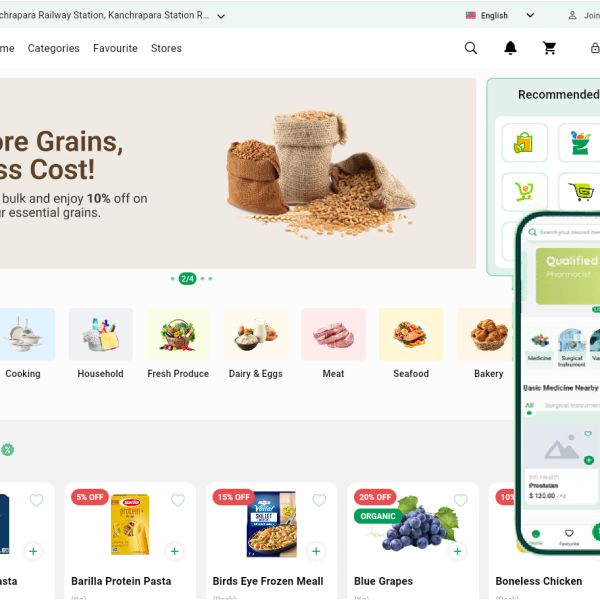600x600 pixels.
Task: Open the search magnifier icon in header
Action: point(471,48)
